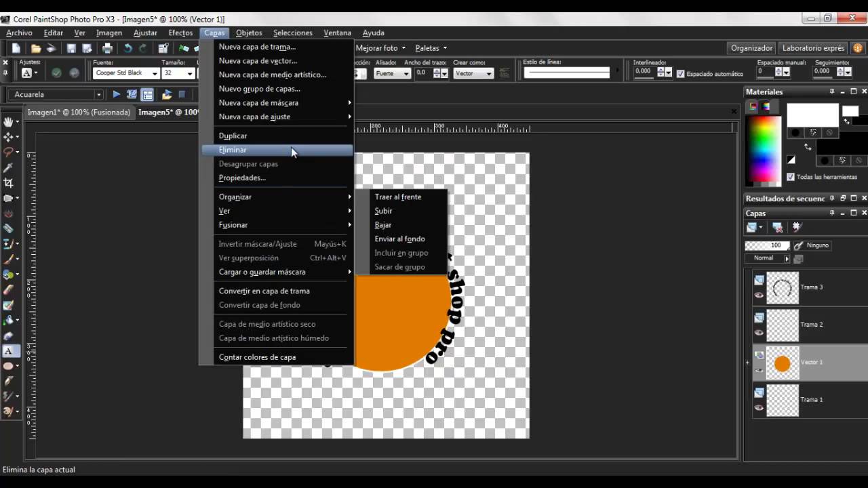Open file with folder icon
Image resolution: width=868 pixels, height=488 pixels.
tap(35, 48)
